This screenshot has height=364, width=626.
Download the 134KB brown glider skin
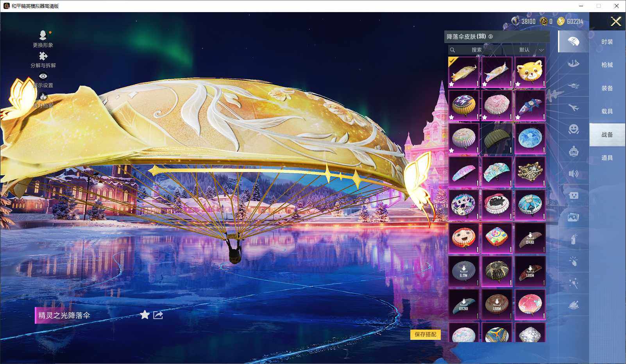tap(530, 238)
